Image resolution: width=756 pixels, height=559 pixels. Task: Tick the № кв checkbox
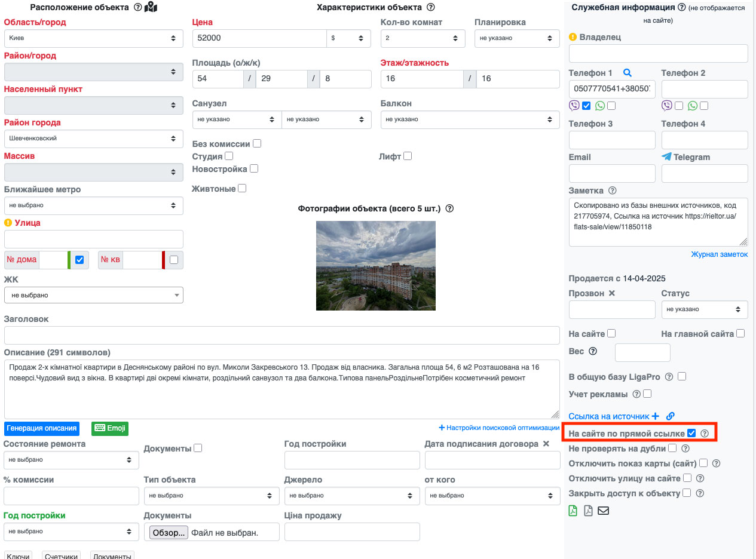tap(174, 260)
